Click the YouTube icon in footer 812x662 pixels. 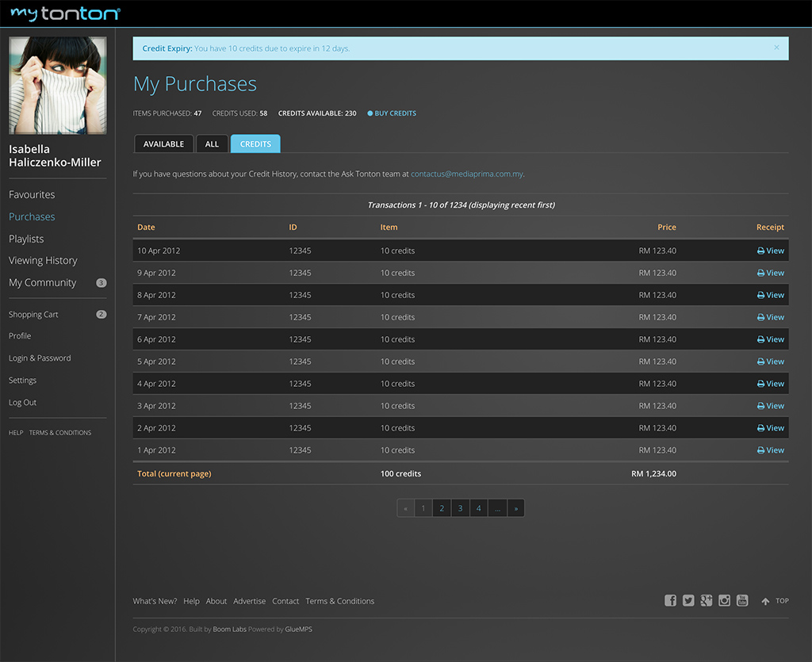[742, 601]
